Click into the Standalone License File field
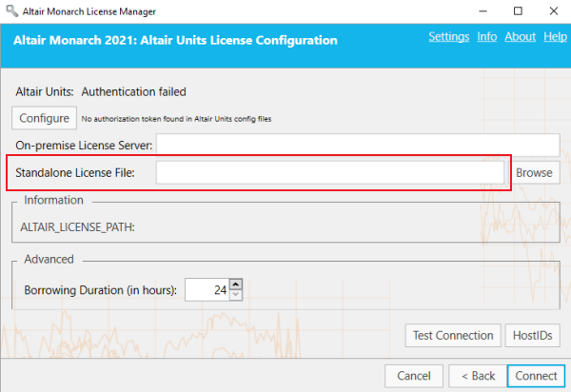The width and height of the screenshot is (571, 392). 329,172
